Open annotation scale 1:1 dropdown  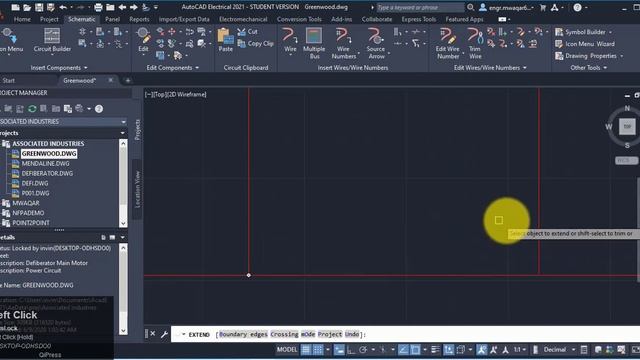click(x=520, y=350)
